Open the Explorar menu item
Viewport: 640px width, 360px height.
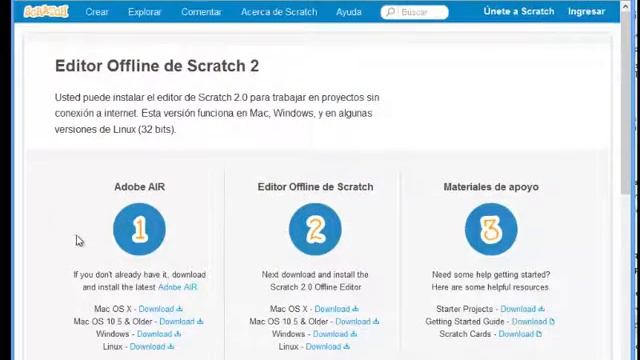(x=144, y=12)
